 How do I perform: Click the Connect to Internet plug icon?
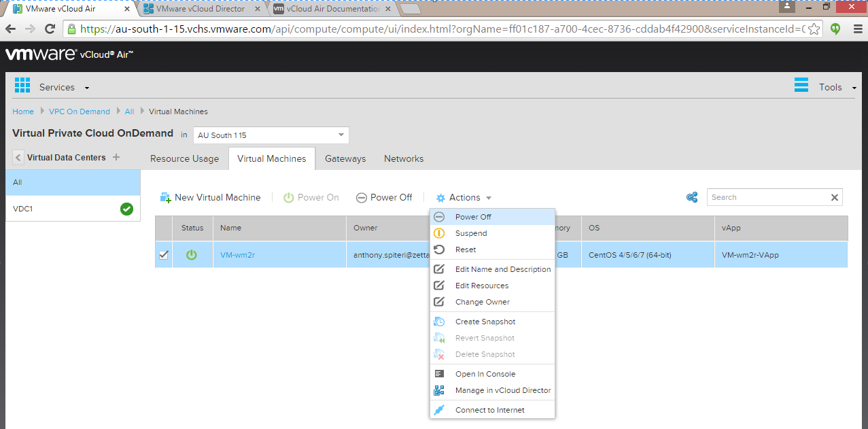click(x=439, y=410)
